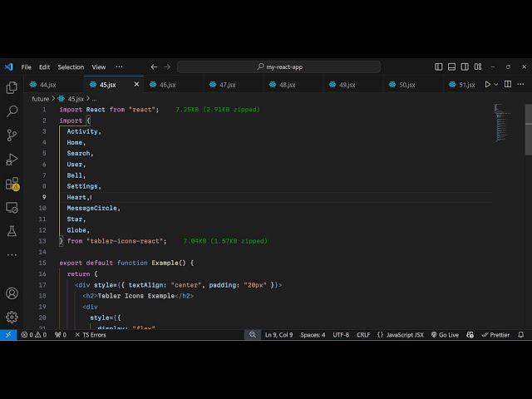Open the Run and Debug view

(x=12, y=159)
